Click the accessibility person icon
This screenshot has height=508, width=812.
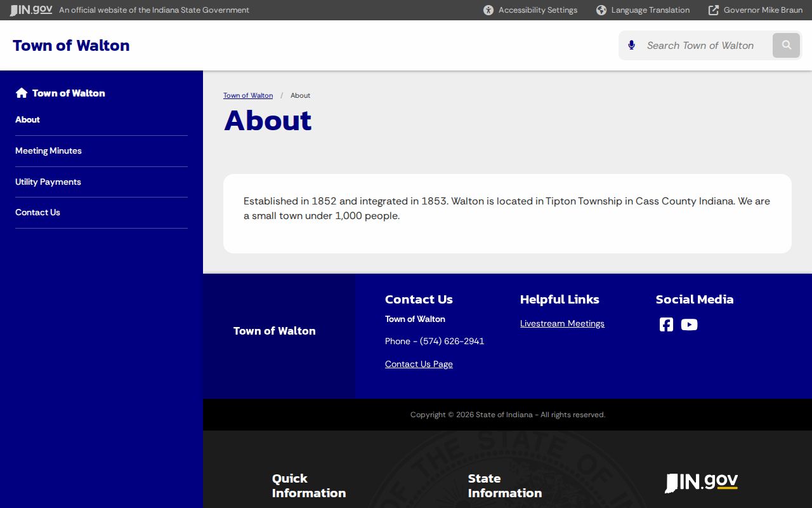(x=488, y=10)
